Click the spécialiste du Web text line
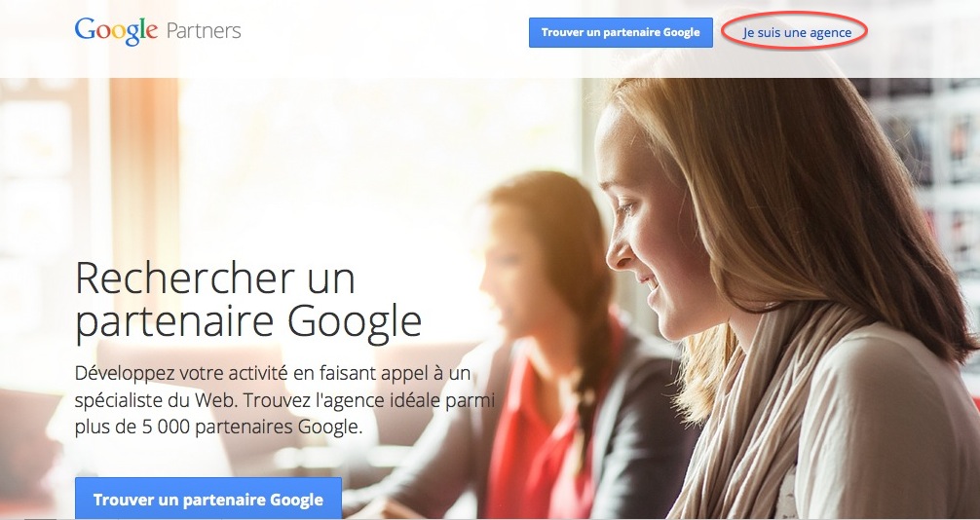 [284, 400]
